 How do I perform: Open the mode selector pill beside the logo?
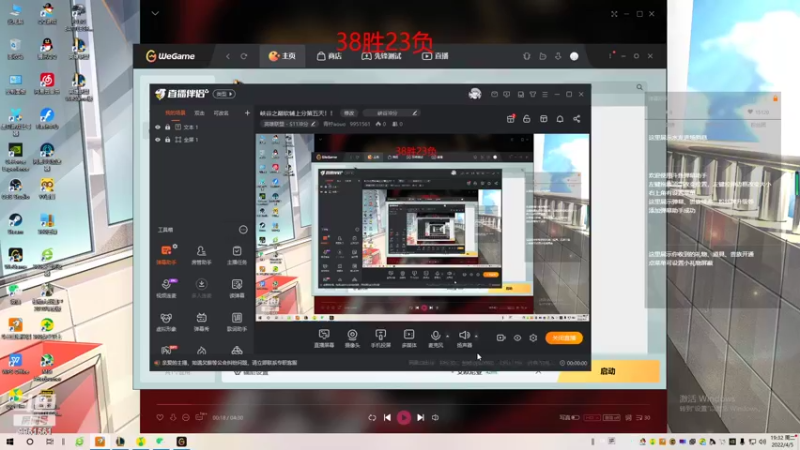pyautogui.click(x=224, y=94)
